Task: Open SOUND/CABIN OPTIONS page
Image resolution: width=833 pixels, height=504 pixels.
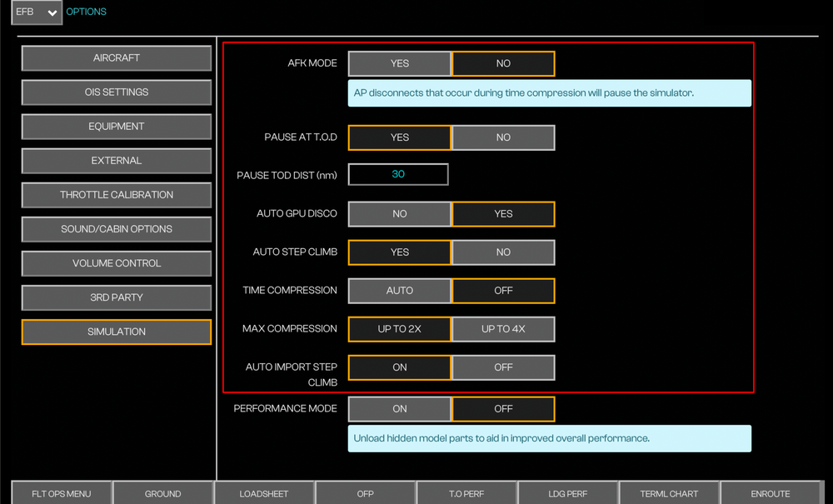Action: click(x=117, y=229)
